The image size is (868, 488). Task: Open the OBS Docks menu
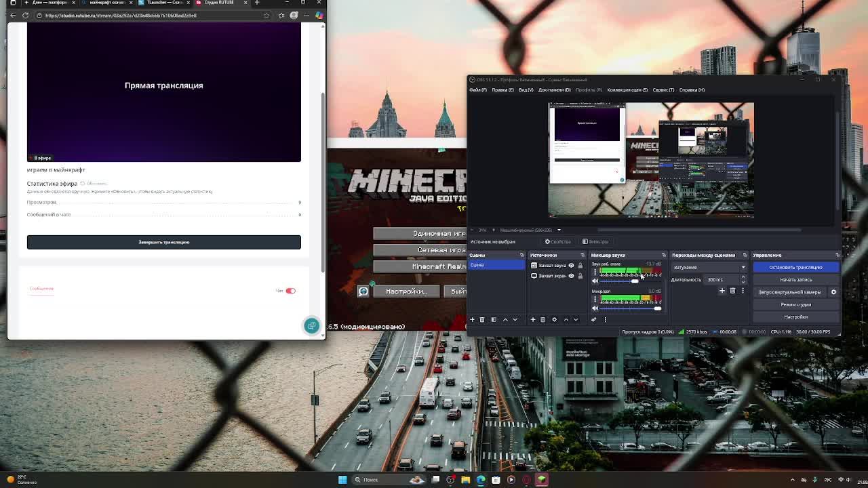554,90
